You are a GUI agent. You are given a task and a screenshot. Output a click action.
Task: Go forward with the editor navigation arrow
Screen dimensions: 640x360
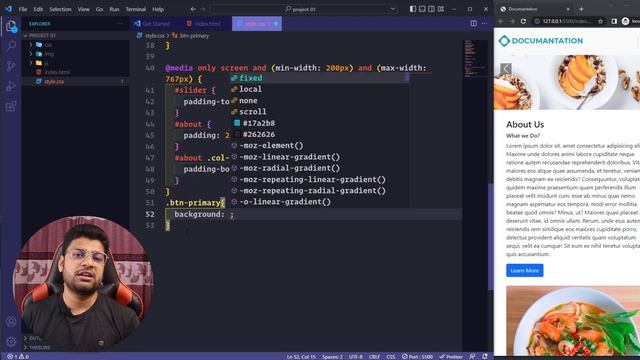pyautogui.click(x=203, y=9)
